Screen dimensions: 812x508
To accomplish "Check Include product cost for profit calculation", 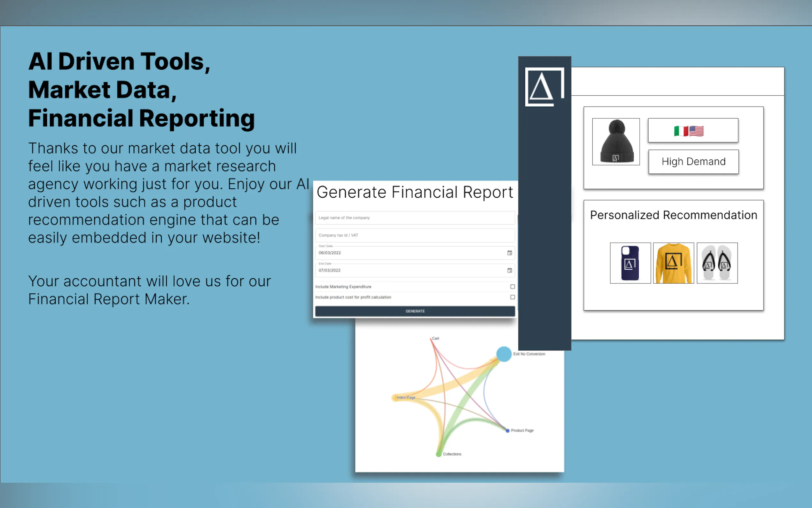I will 512,297.
